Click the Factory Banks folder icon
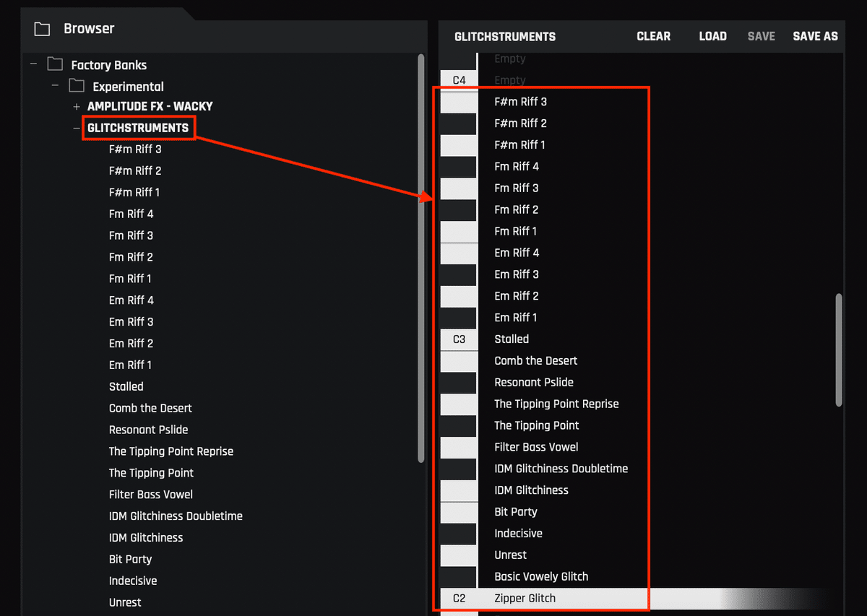The image size is (867, 616). [x=55, y=64]
